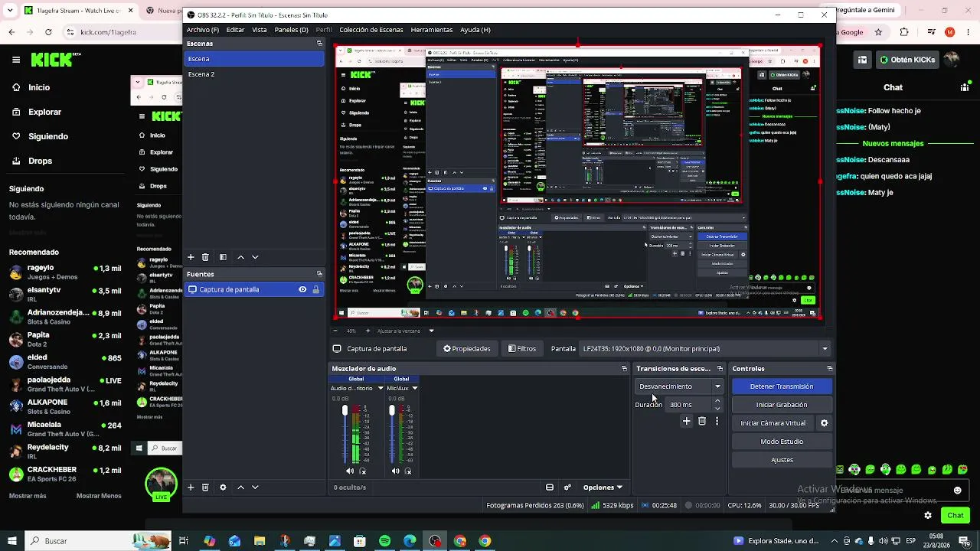The height and width of the screenshot is (551, 980).
Task: Increase the transition Duración value
Action: (717, 401)
